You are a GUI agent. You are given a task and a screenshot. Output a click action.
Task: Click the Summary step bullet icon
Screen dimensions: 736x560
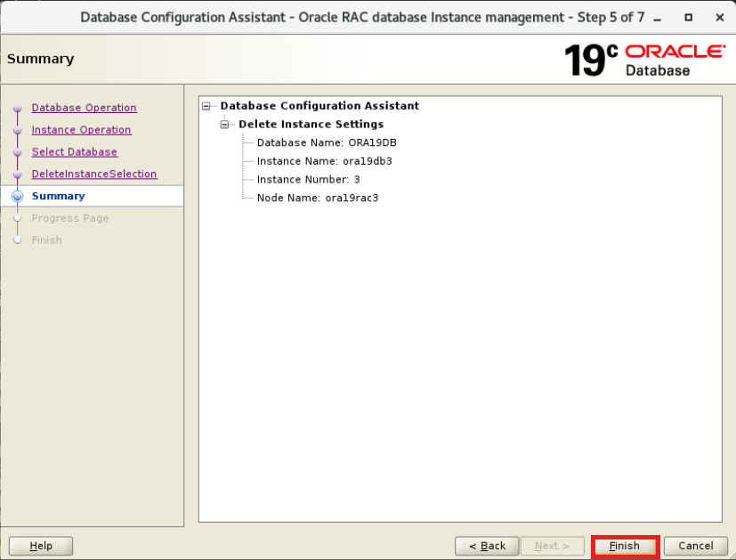[x=18, y=196]
